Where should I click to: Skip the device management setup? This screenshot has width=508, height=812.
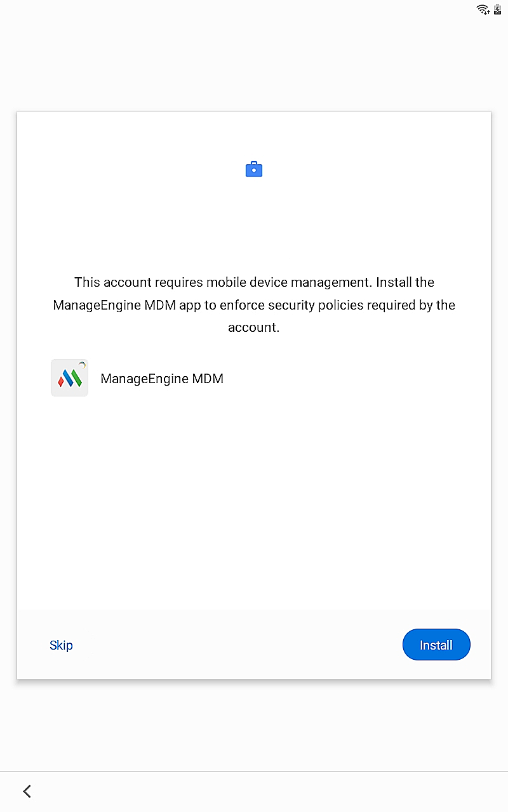pos(61,645)
